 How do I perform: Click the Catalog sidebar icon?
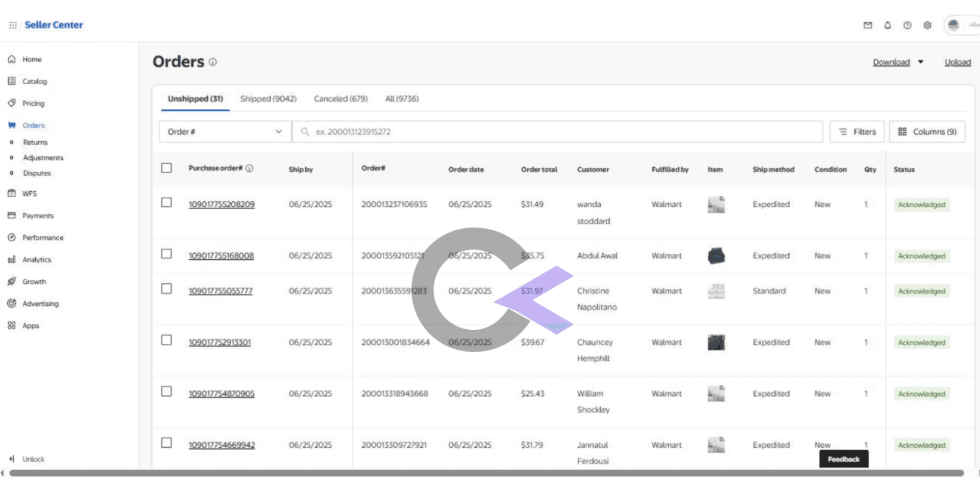12,81
